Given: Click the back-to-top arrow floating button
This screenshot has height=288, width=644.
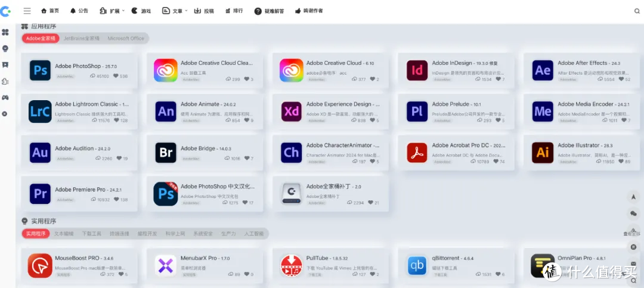Looking at the screenshot, I should click(633, 197).
